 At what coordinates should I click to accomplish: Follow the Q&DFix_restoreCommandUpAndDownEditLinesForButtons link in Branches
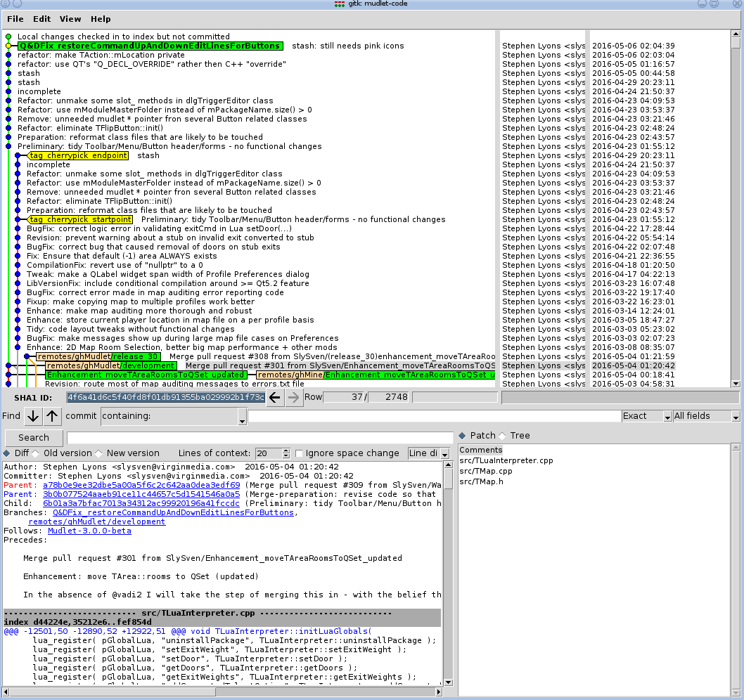pyautogui.click(x=173, y=512)
